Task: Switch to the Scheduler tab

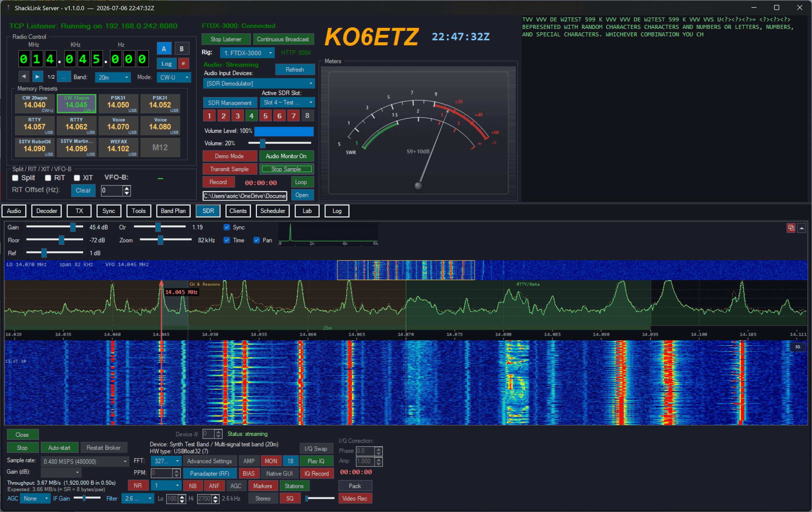Action: coord(272,211)
